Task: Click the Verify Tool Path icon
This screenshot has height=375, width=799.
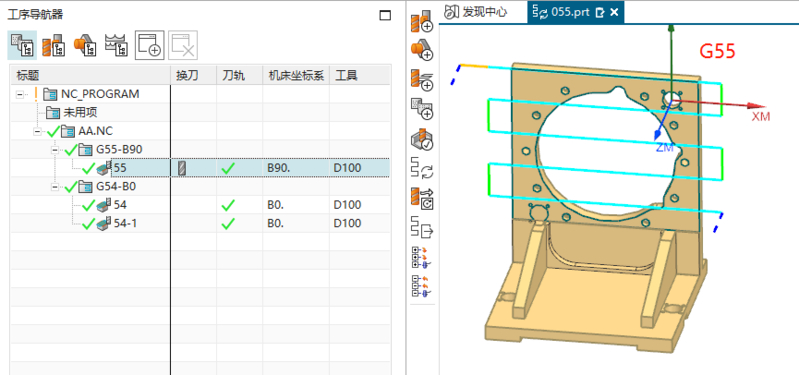Action: tap(422, 139)
